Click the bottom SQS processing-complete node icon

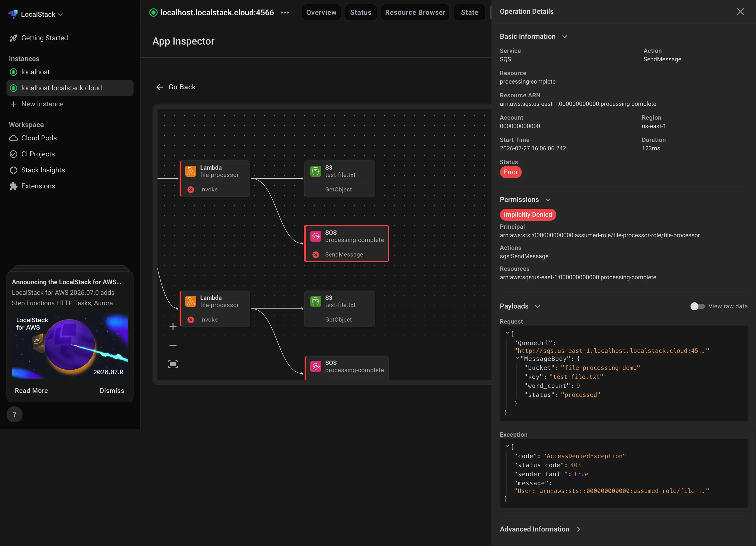[316, 366]
